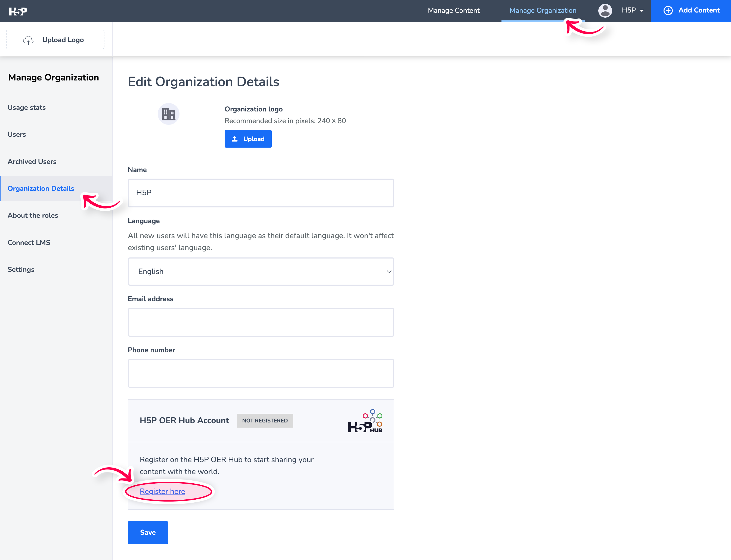Click the upload arrow icon on Upload button
The height and width of the screenshot is (560, 731).
click(236, 139)
